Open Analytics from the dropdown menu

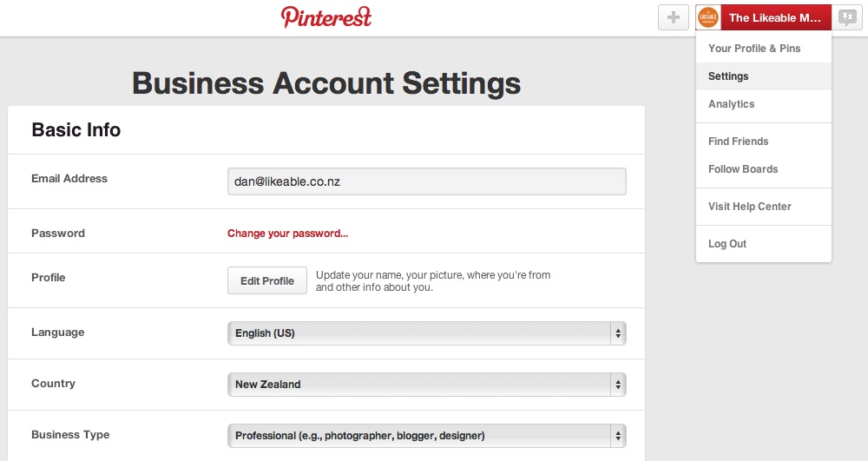[731, 104]
